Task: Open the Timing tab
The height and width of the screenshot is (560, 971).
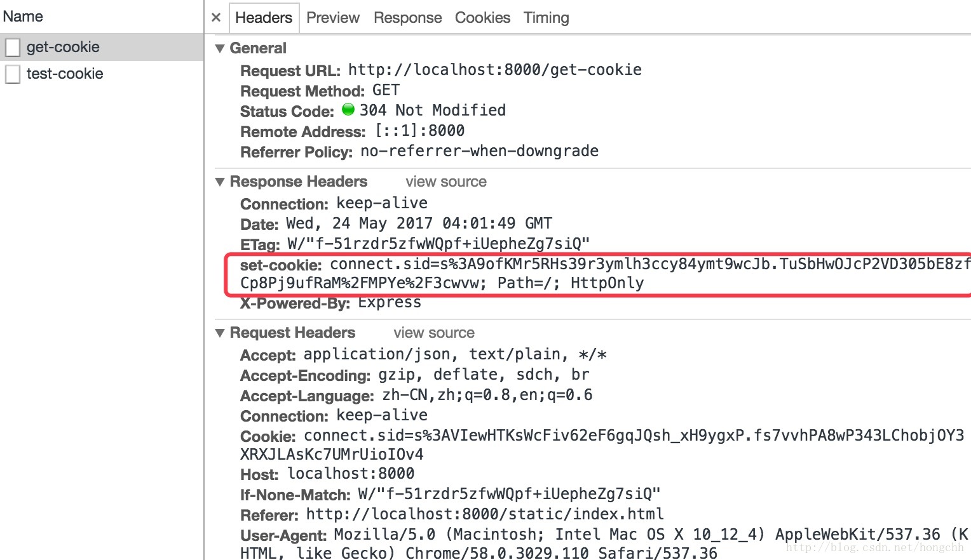Action: (547, 18)
